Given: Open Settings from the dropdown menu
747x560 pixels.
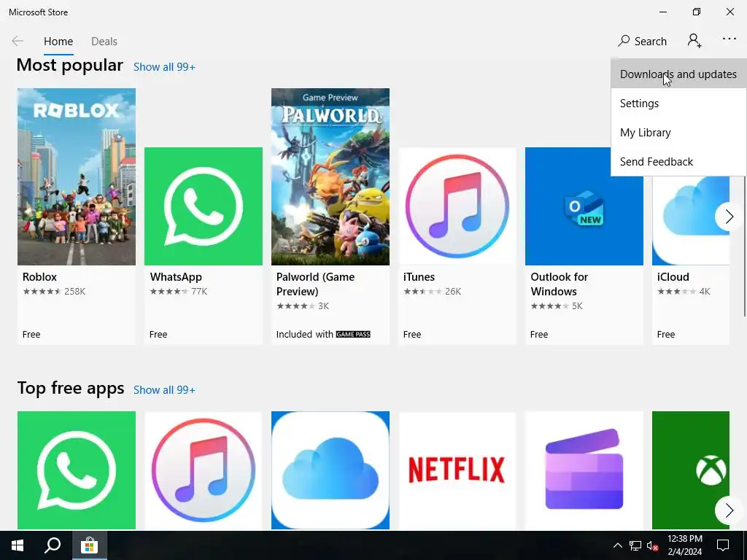Looking at the screenshot, I should click(x=678, y=104).
